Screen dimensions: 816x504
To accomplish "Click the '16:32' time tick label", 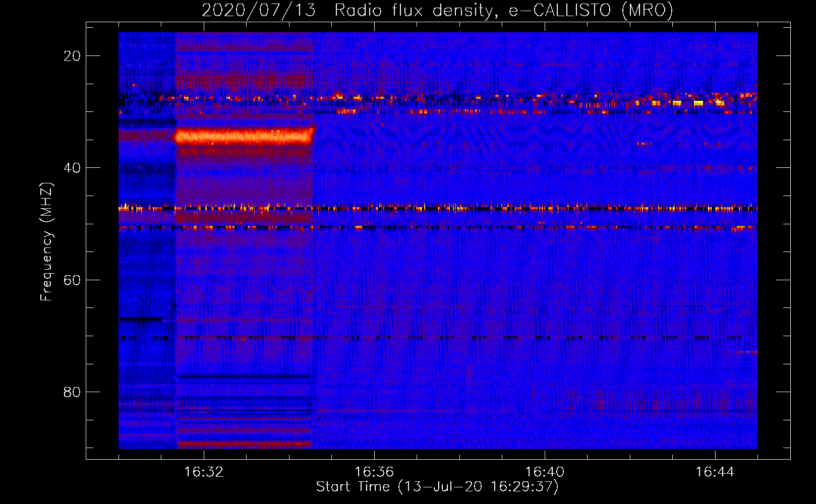I will pos(204,472).
